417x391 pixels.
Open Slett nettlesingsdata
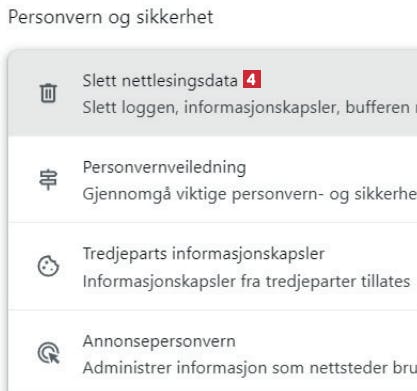click(213, 93)
